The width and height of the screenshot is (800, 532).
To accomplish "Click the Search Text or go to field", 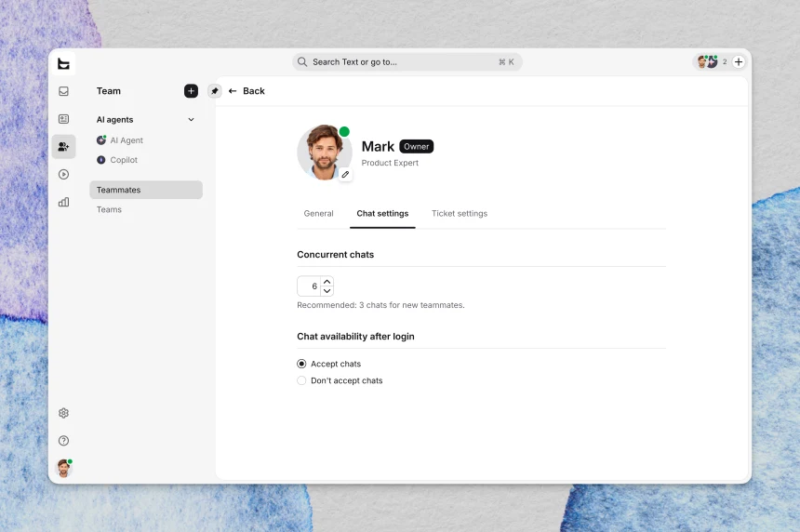I will point(407,61).
